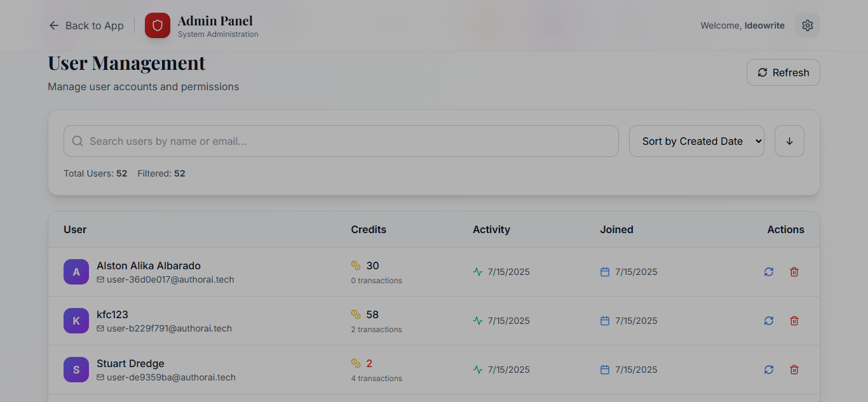868x402 pixels.
Task: Toggle sort direction arrow button
Action: (x=789, y=141)
